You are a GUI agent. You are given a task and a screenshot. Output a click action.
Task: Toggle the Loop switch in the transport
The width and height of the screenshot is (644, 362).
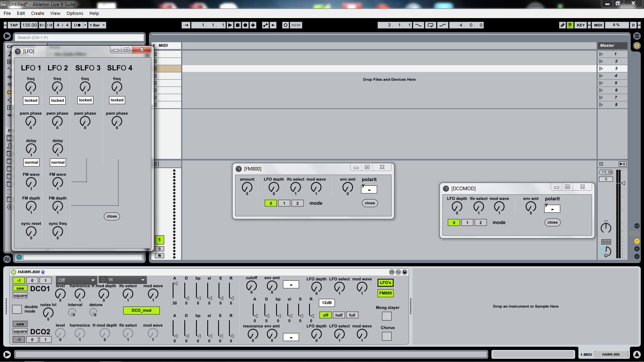430,25
